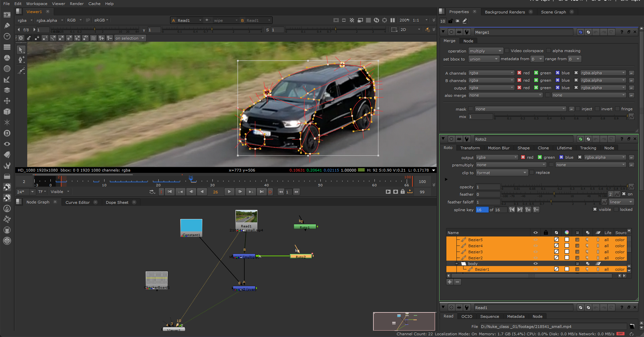Open the Transform nodes menu
This screenshot has width=644, height=337.
pos(7,101)
